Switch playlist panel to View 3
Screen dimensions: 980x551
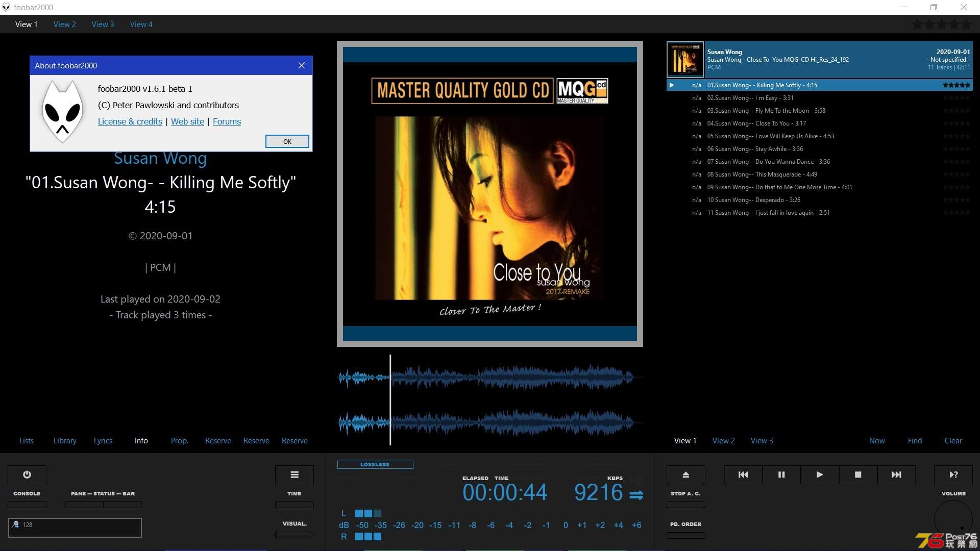point(762,441)
